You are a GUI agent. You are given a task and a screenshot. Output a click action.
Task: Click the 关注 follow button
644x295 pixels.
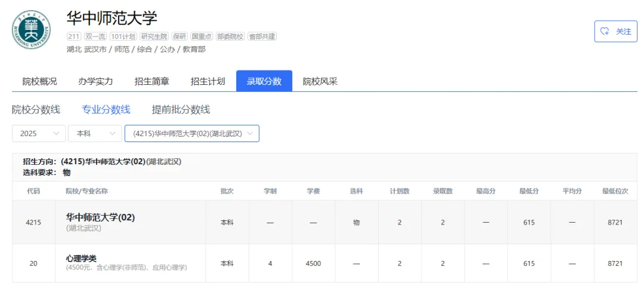[x=615, y=31]
